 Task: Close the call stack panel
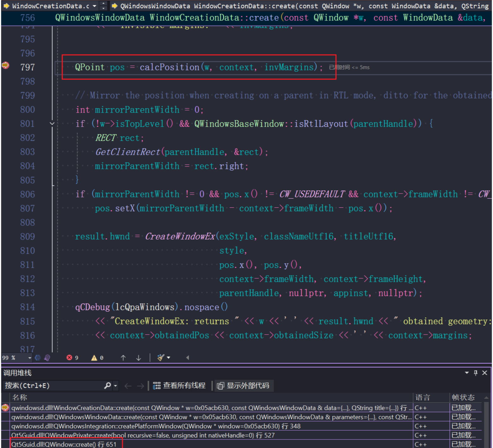485,373
